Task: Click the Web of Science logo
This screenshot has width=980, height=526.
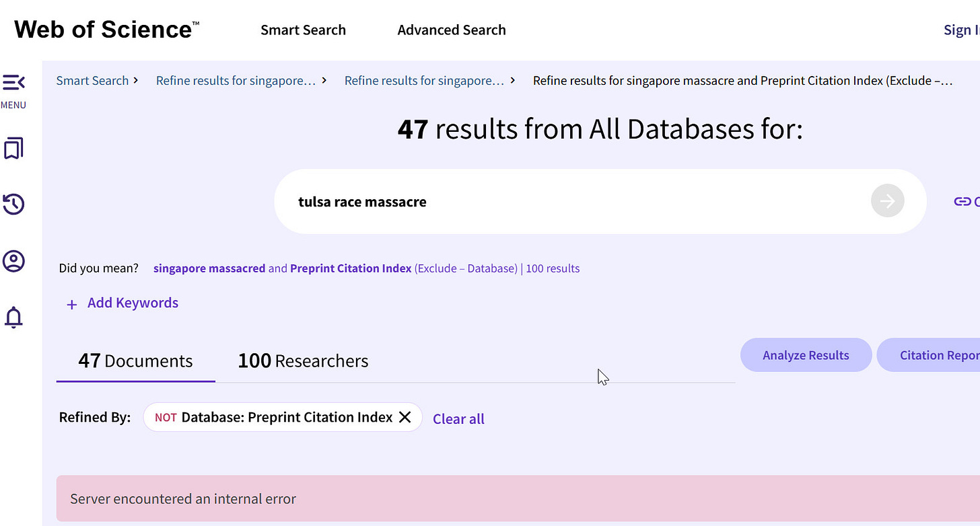Action: pyautogui.click(x=106, y=30)
